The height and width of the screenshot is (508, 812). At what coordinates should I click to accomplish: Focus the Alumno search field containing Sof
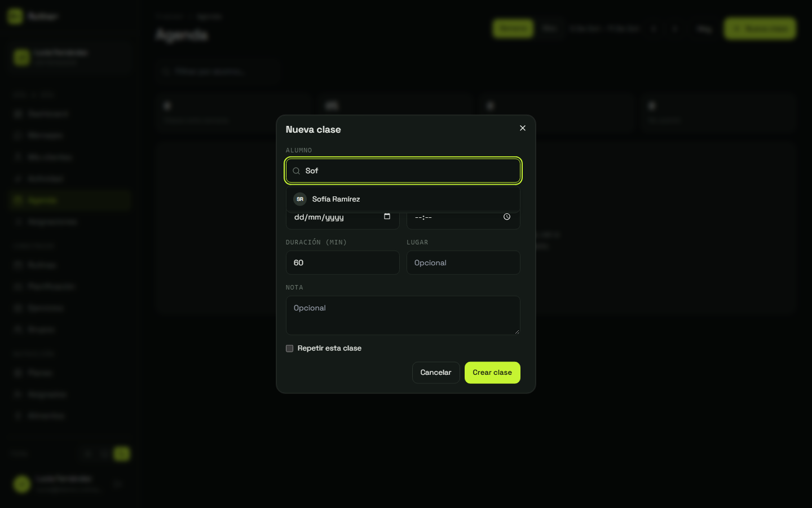pyautogui.click(x=403, y=171)
